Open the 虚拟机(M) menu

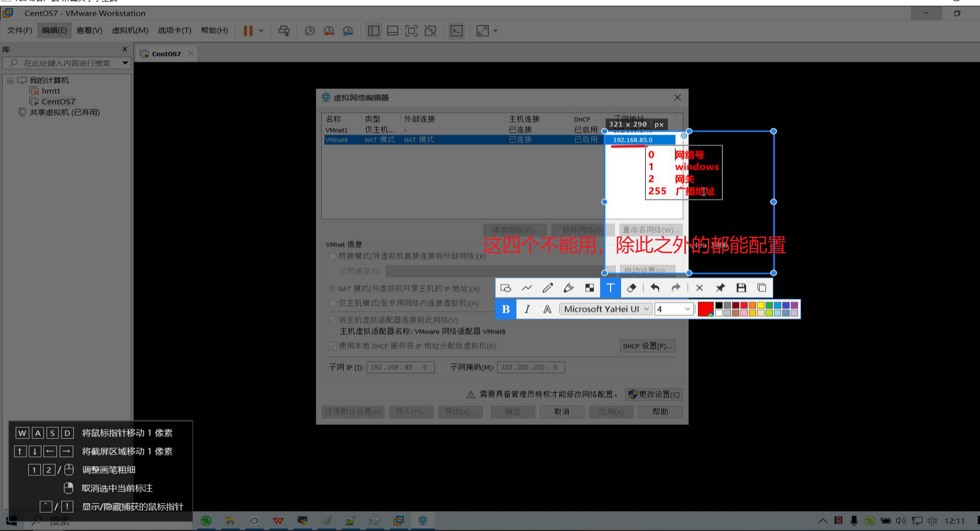130,30
